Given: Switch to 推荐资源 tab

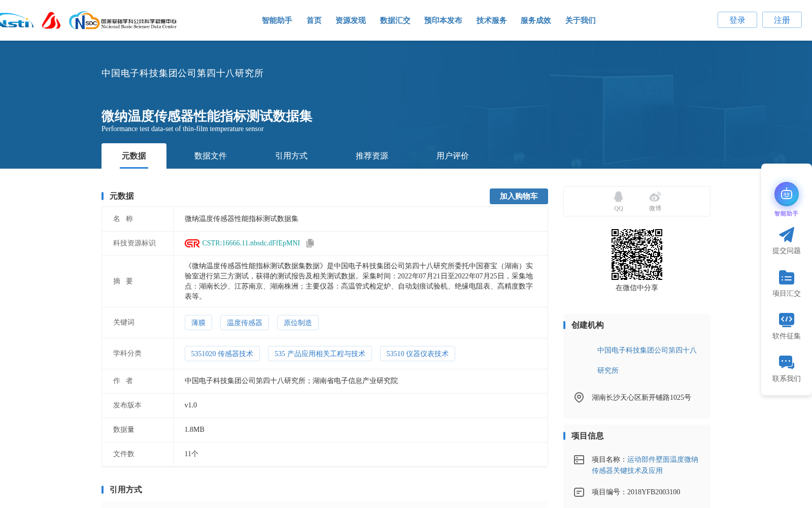Looking at the screenshot, I should click(372, 156).
